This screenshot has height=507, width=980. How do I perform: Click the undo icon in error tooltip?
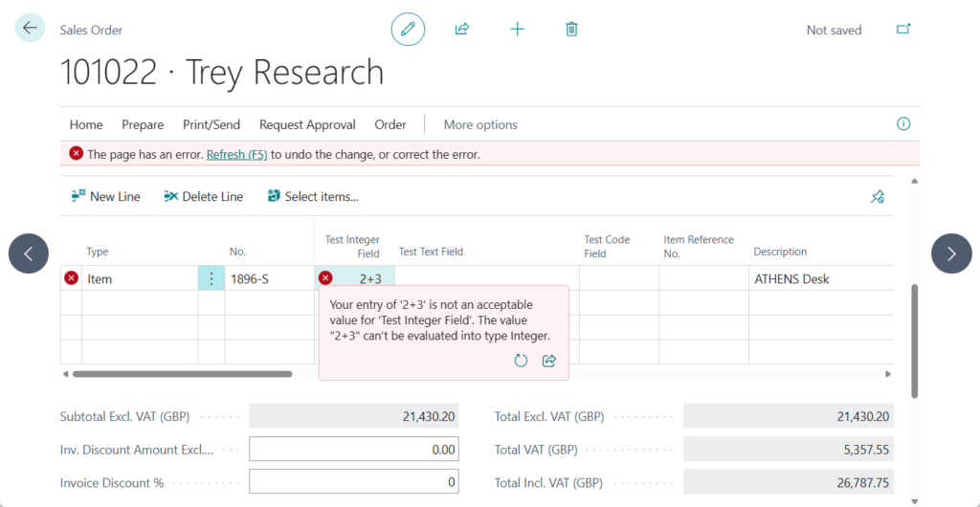point(521,361)
